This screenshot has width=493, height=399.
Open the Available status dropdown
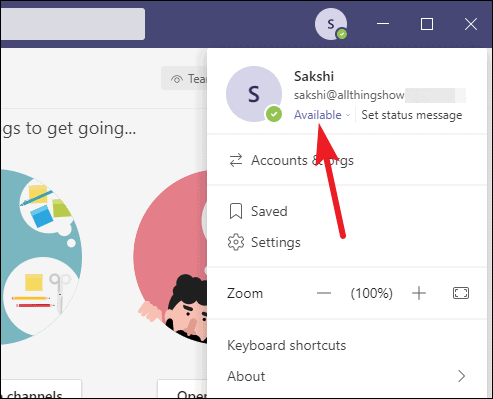click(322, 115)
